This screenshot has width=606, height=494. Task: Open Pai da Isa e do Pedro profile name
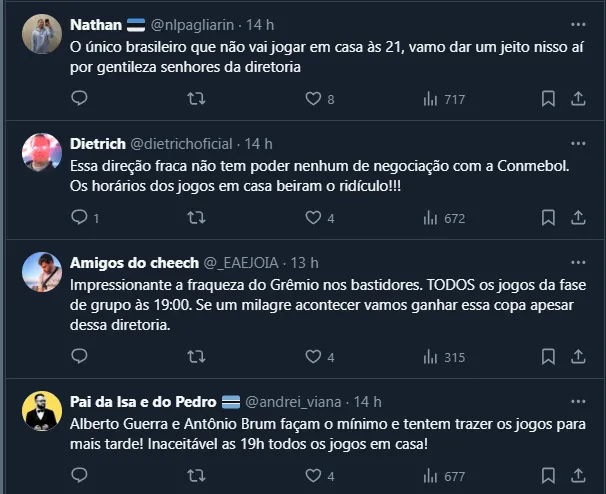tap(144, 402)
